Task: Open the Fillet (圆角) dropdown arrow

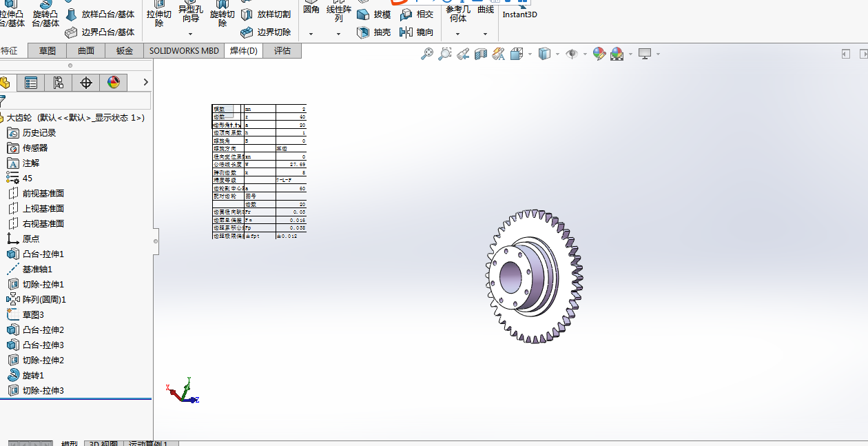Action: point(311,34)
